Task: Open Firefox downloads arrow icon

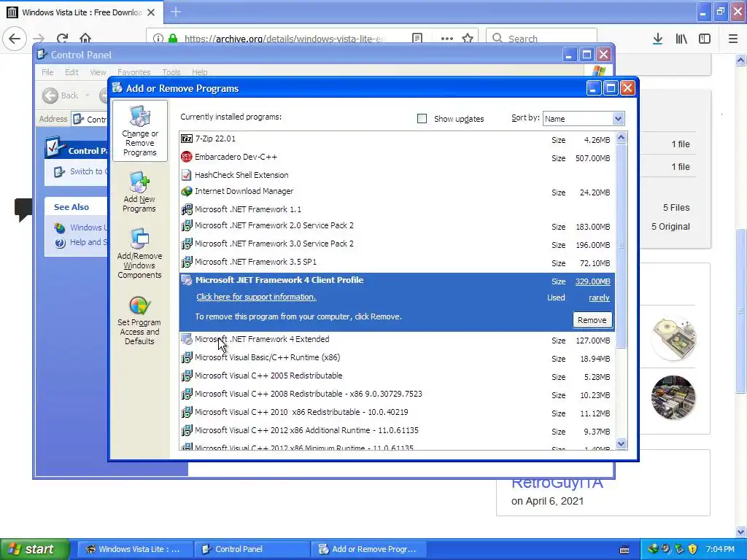Action: 657,39
